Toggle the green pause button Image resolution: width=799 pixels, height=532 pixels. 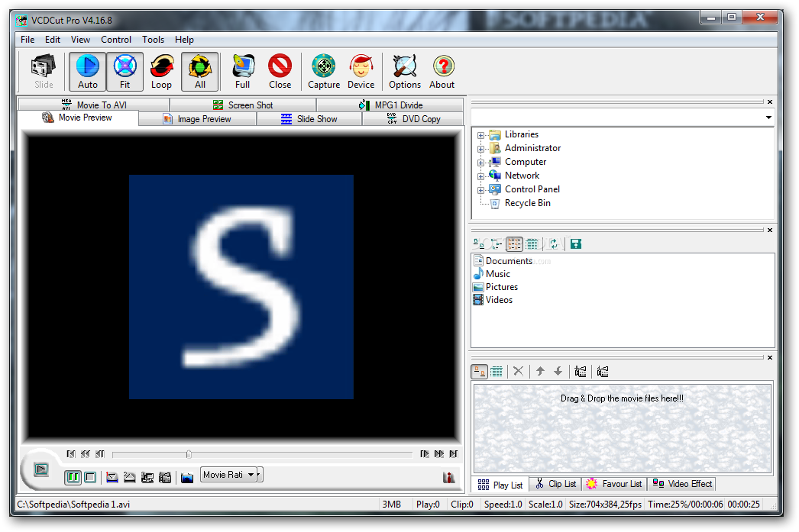click(73, 477)
